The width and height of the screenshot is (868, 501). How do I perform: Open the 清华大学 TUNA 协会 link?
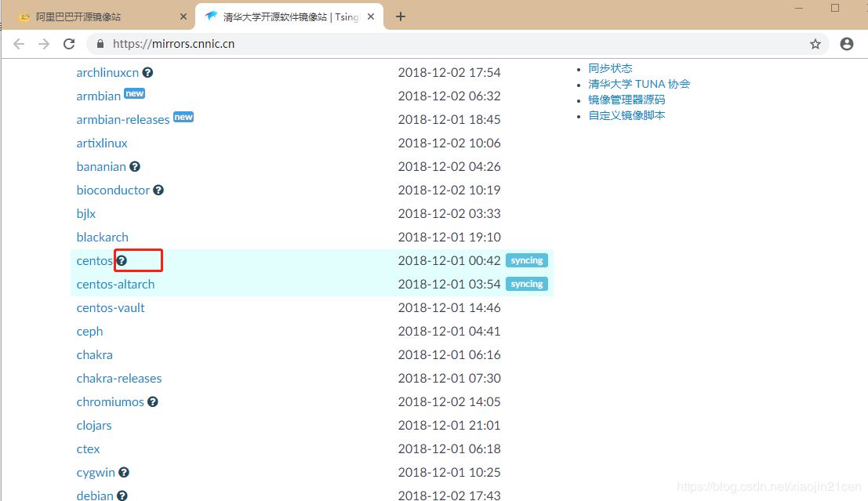point(639,84)
